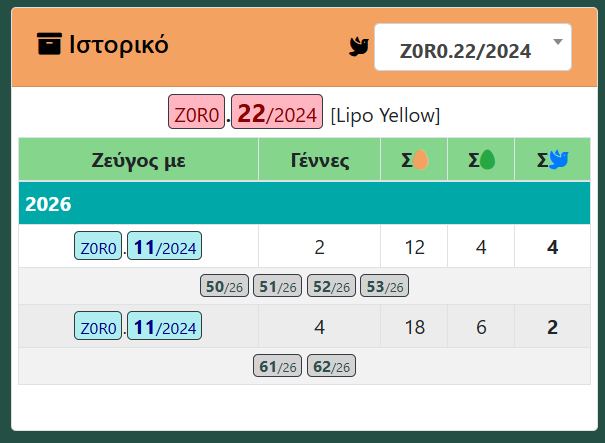Expand the dropdown arrow next to Z0R0.22/2024

click(558, 42)
